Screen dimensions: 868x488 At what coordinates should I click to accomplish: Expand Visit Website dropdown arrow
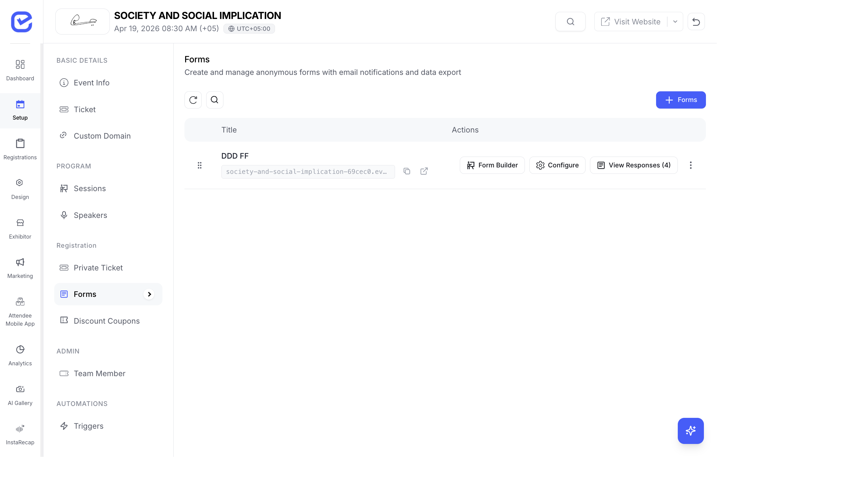675,22
